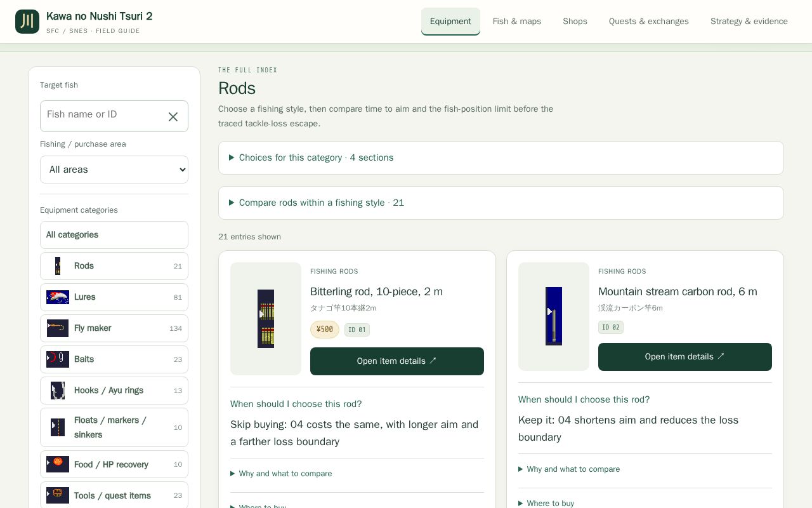The height and width of the screenshot is (508, 812).
Task: Select the Rods category icon
Action: pos(58,266)
